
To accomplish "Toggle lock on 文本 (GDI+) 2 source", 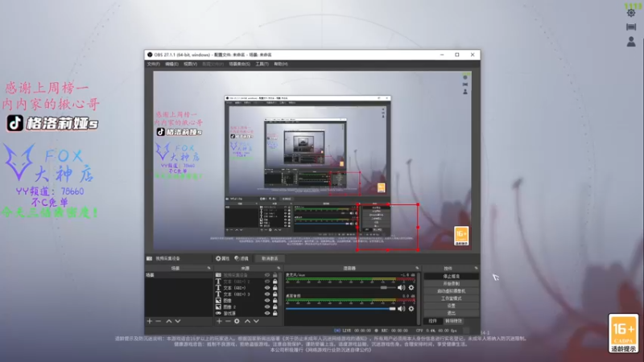I will [275, 282].
